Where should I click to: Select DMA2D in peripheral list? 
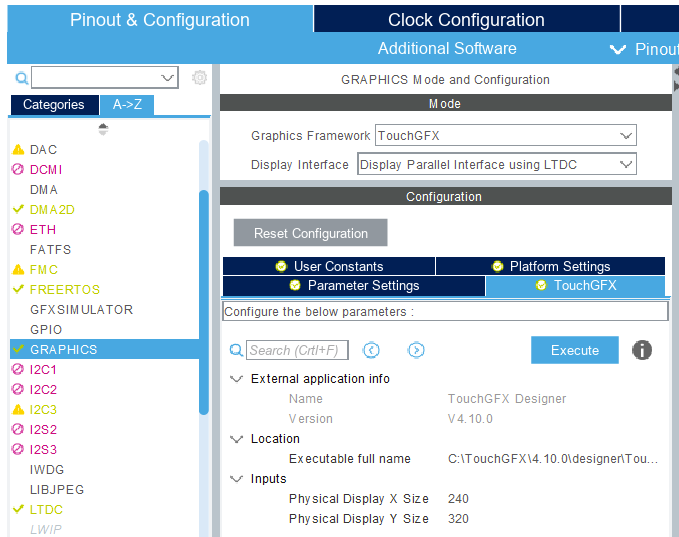52,210
